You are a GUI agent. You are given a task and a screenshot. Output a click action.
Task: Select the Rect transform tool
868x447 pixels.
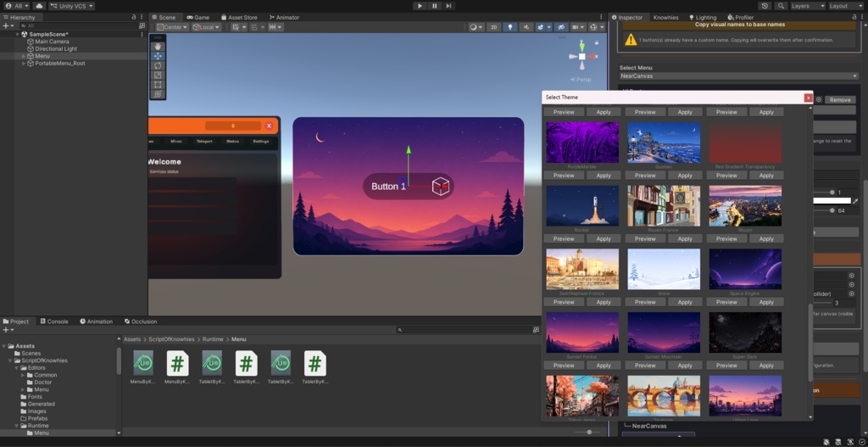(x=158, y=84)
